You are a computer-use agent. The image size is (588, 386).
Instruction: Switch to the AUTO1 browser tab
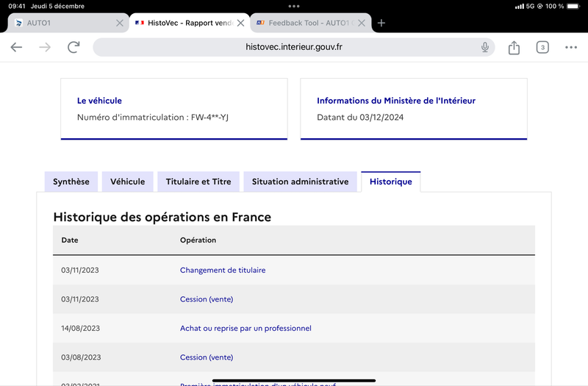coord(64,23)
